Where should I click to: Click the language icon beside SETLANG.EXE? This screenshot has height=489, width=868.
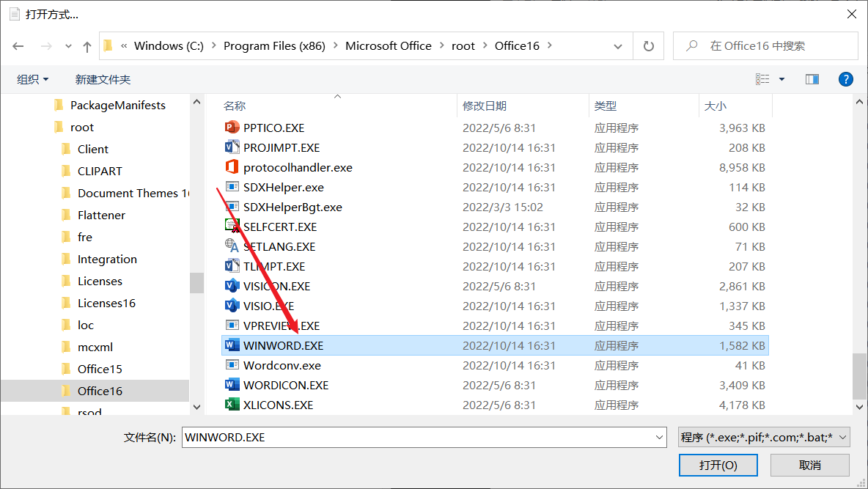pos(232,246)
